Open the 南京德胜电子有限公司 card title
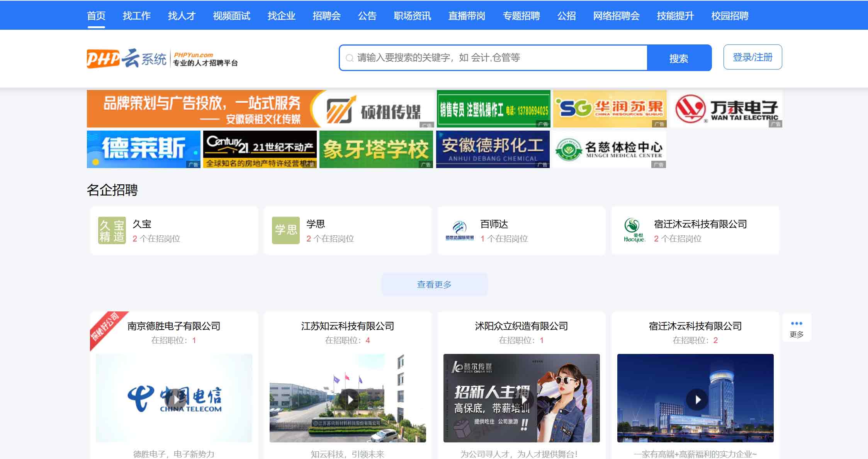The height and width of the screenshot is (459, 868). click(174, 326)
